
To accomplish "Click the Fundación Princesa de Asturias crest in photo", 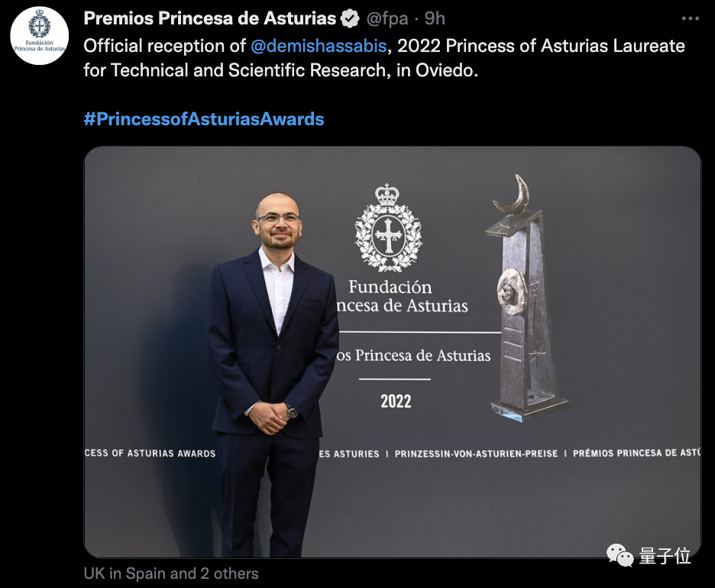I will coord(388,228).
